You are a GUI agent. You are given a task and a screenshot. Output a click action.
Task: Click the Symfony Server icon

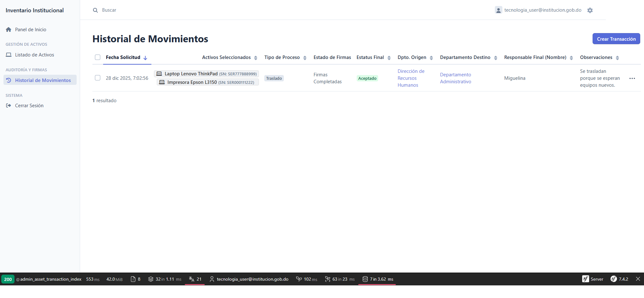pos(586,279)
